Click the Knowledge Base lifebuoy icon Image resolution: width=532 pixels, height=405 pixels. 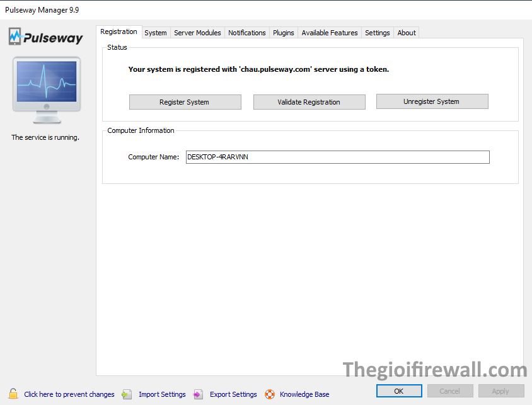coord(270,394)
